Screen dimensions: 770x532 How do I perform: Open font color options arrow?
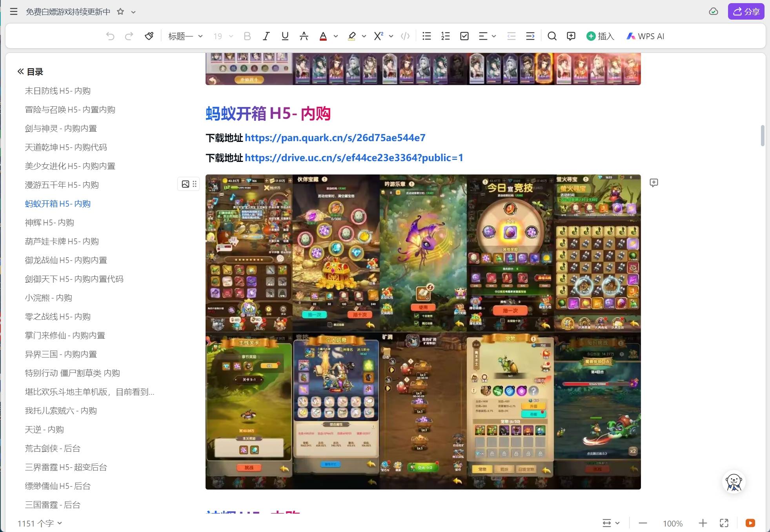pos(336,36)
